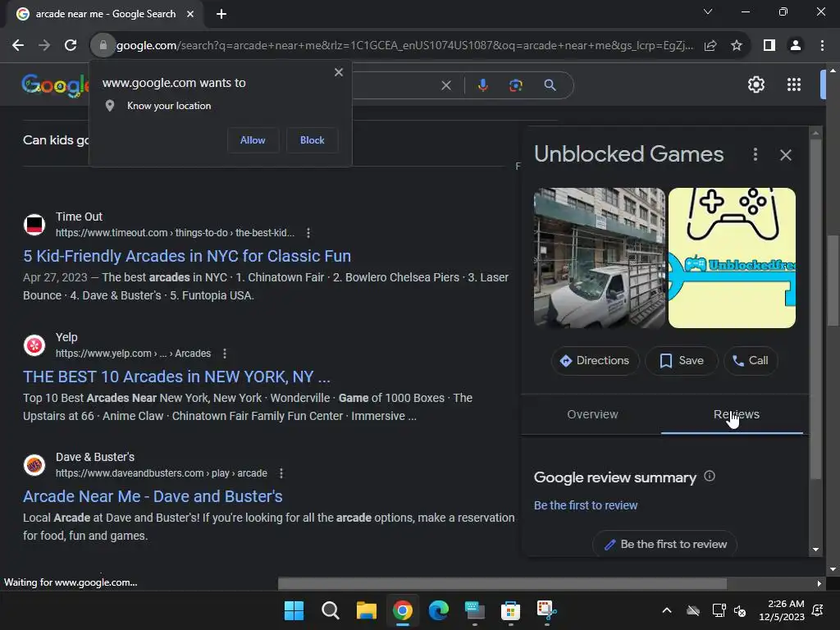The image size is (840, 630).
Task: Reload the page with the refresh icon
Action: [71, 46]
